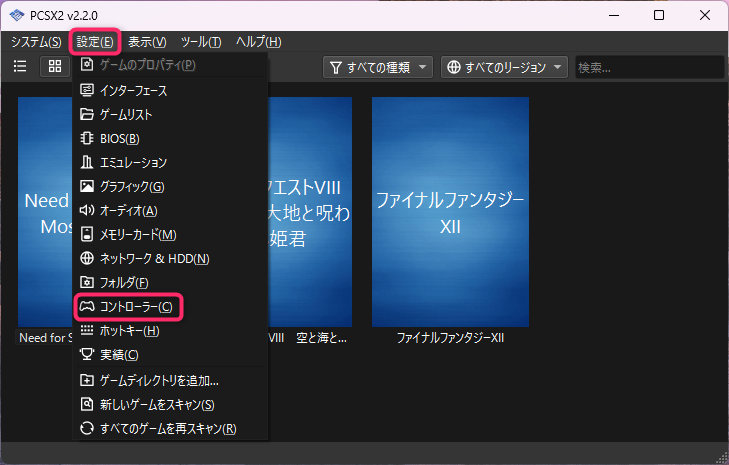Close the 設定(E) menu

tap(95, 42)
